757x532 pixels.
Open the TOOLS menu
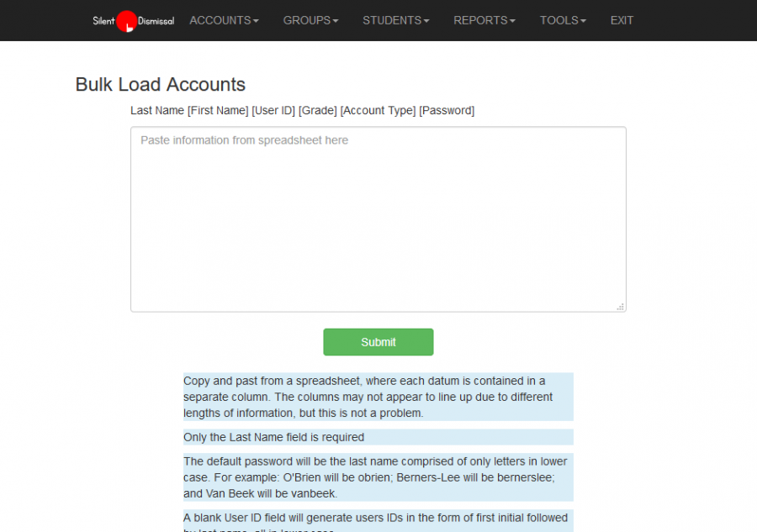(563, 21)
